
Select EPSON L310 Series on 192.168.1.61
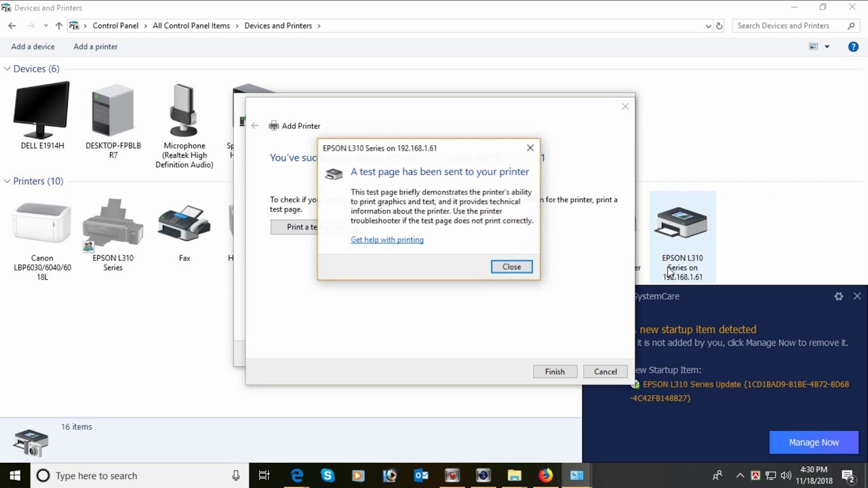[682, 237]
